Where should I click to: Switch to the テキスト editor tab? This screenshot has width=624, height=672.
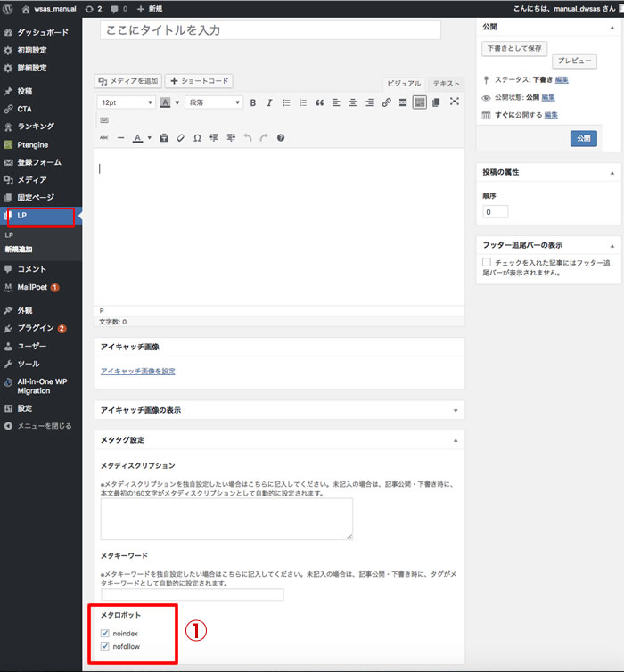(446, 83)
